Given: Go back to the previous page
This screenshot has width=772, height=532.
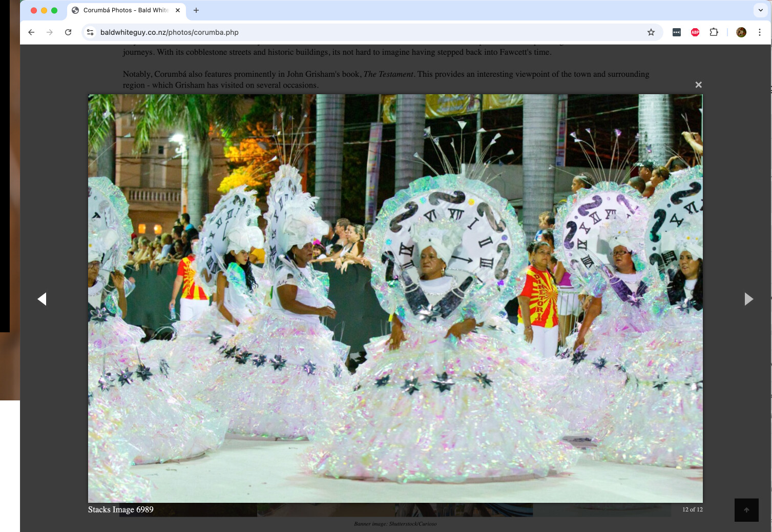Looking at the screenshot, I should 31,32.
